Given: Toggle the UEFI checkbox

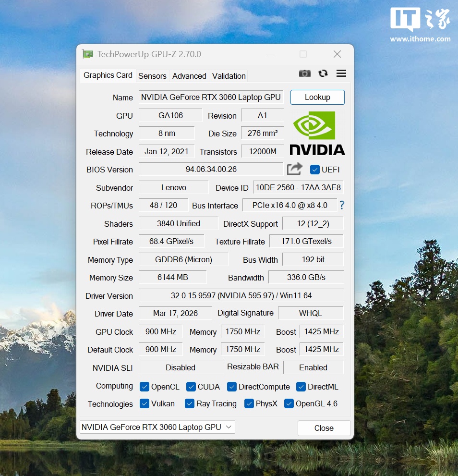Looking at the screenshot, I should 315,170.
